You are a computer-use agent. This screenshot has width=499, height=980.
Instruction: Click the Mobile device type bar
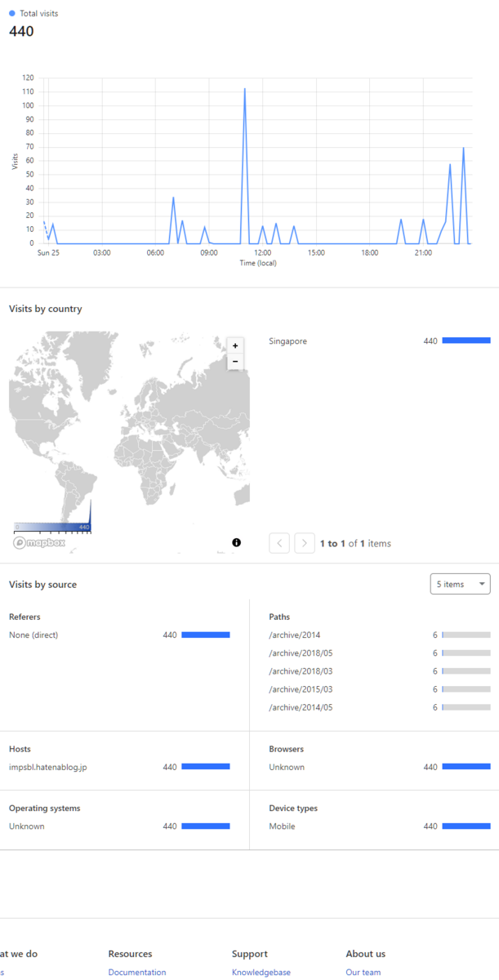tap(466, 826)
